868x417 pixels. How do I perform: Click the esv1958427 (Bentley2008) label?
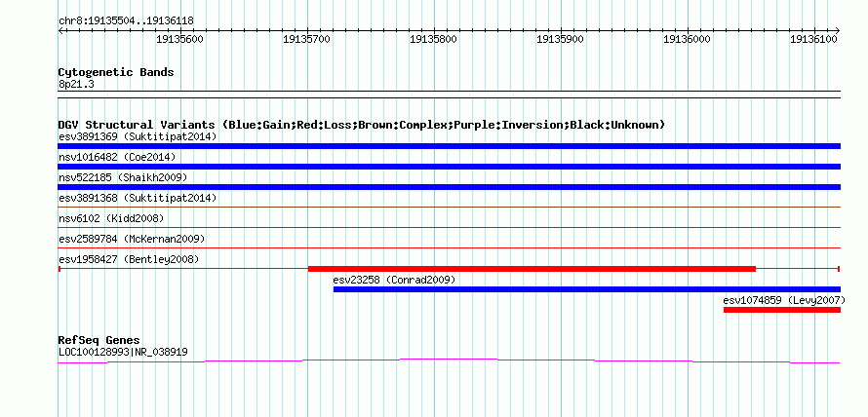[x=129, y=259]
